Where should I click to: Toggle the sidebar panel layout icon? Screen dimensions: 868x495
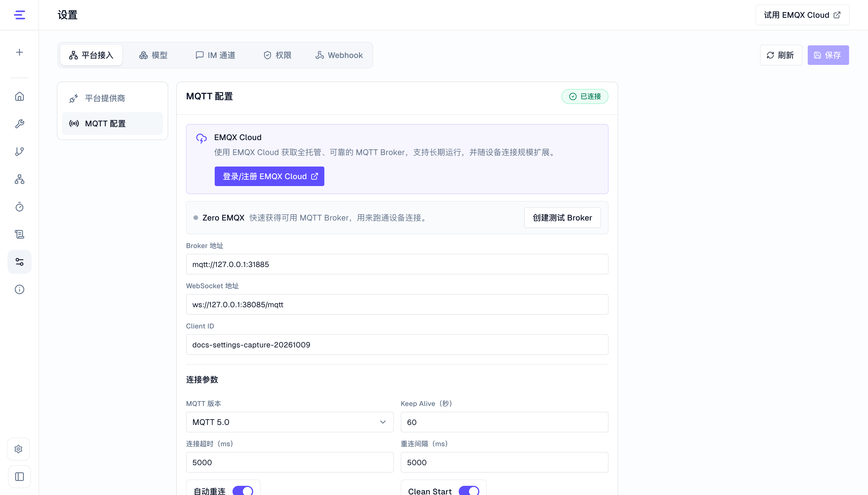(19, 477)
